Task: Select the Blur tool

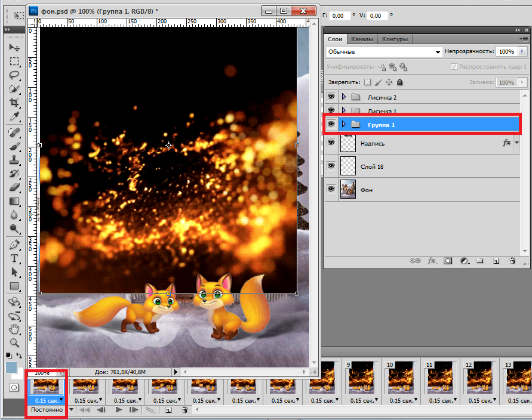Action: [x=14, y=215]
